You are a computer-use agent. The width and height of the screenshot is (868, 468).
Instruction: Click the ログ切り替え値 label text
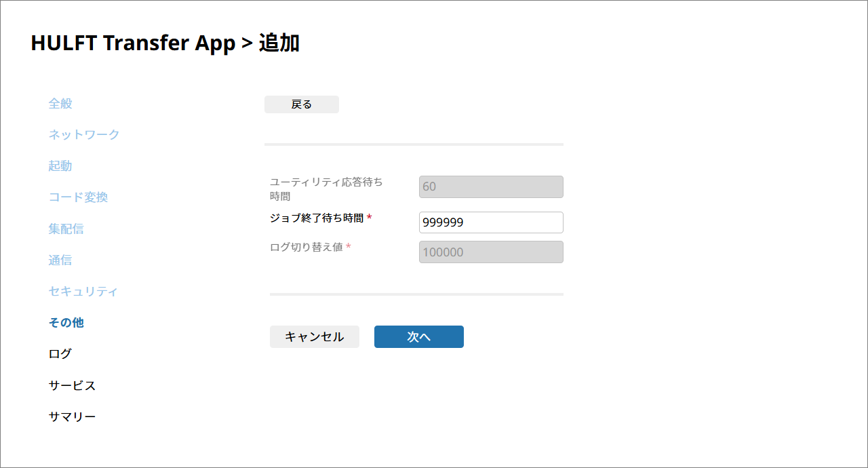pos(306,248)
